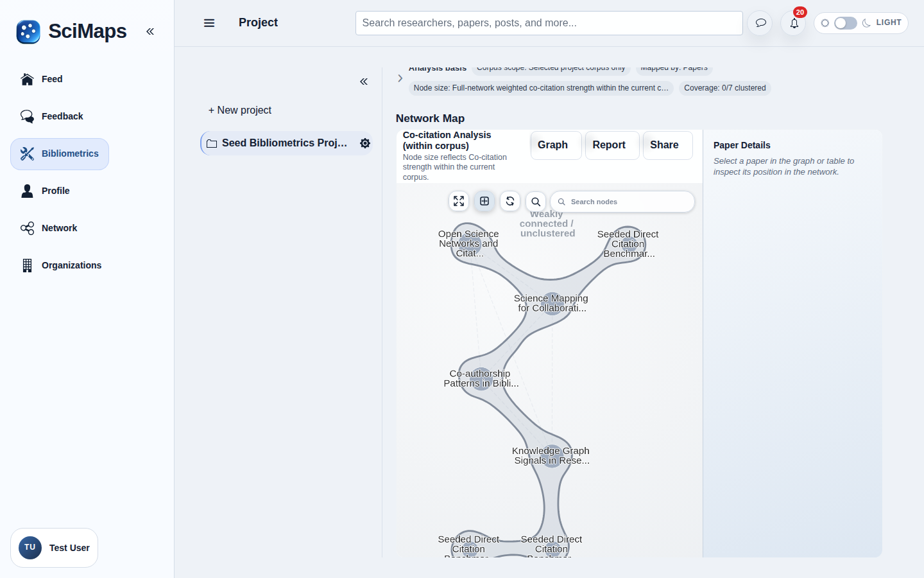The image size is (924, 578).
Task: Switch to the Graph tab
Action: tap(556, 145)
